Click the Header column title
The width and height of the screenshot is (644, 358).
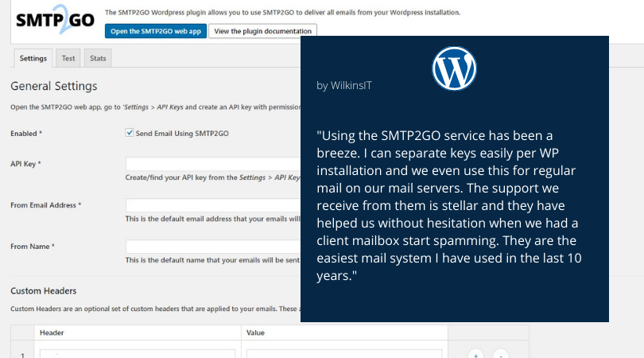point(52,333)
